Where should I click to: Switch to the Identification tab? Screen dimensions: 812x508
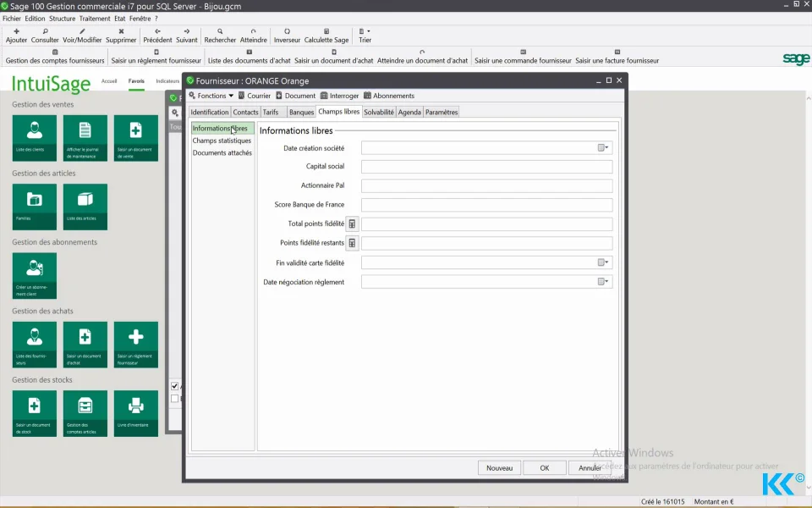pos(209,112)
